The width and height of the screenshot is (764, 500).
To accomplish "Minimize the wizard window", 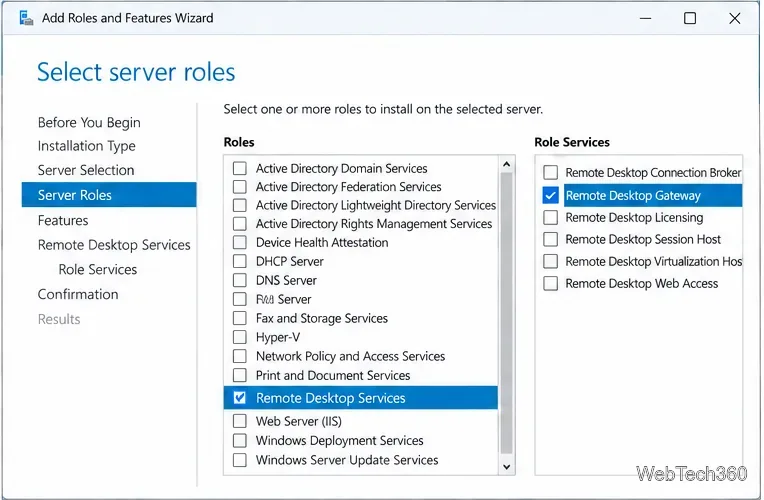I will [x=646, y=19].
